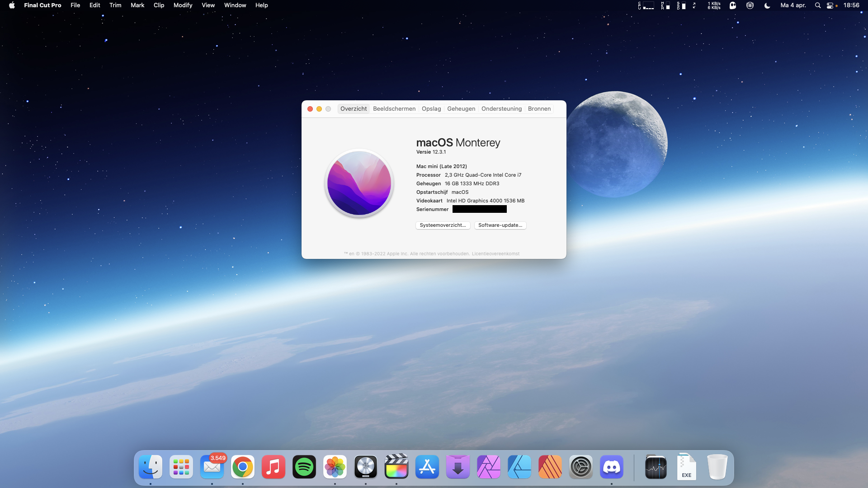868x488 pixels.
Task: Open Finder from the dock
Action: (151, 467)
